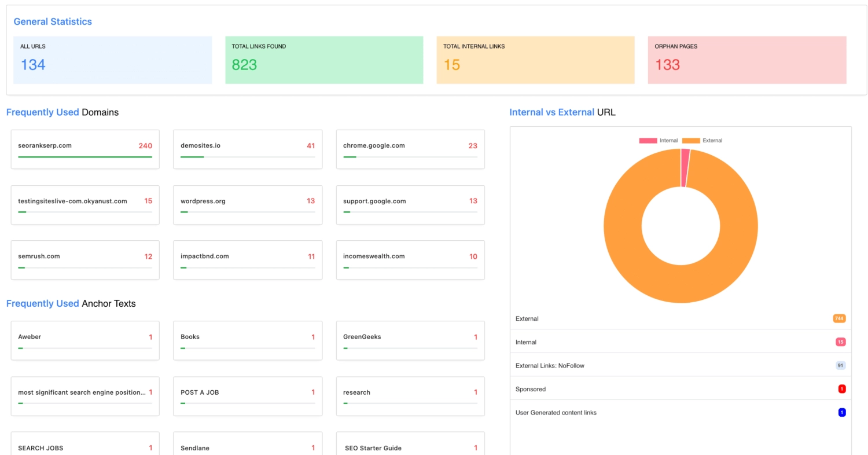Screen dimensions: 868x455
Task: Click the 41 count on demosites.io
Action: click(311, 146)
